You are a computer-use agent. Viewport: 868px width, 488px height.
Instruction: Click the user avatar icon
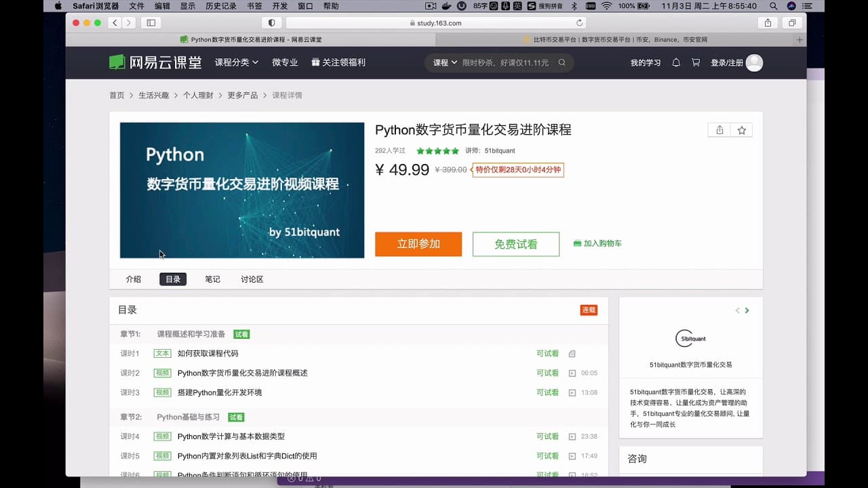pos(754,63)
